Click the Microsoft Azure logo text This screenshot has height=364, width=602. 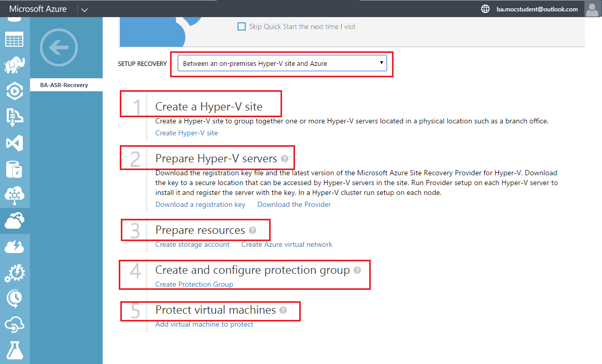(38, 9)
